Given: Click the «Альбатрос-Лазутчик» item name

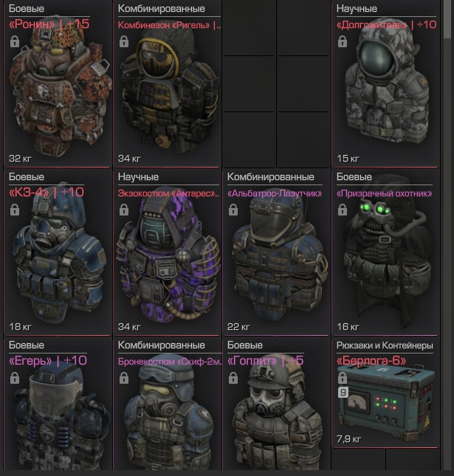Looking at the screenshot, I should [x=275, y=193].
